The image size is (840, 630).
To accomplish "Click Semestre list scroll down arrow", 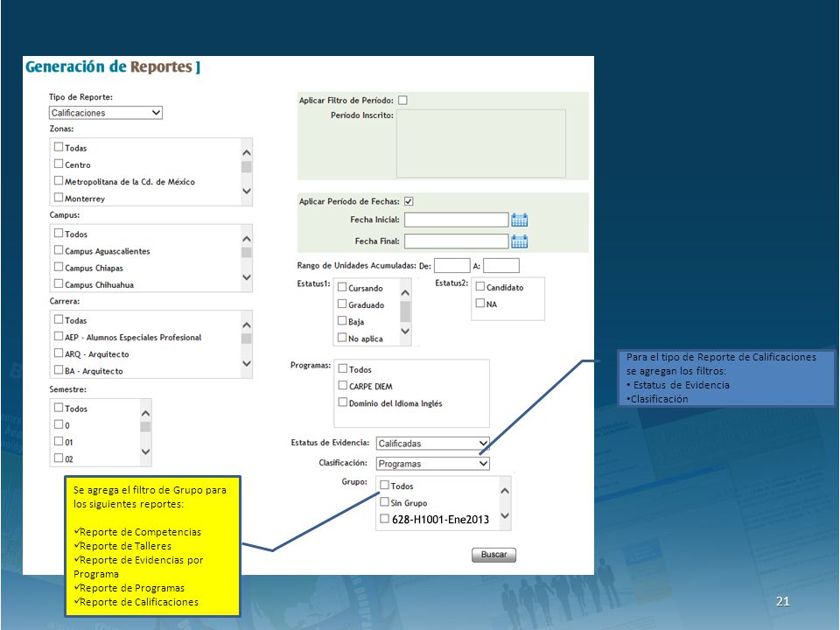I will (146, 451).
